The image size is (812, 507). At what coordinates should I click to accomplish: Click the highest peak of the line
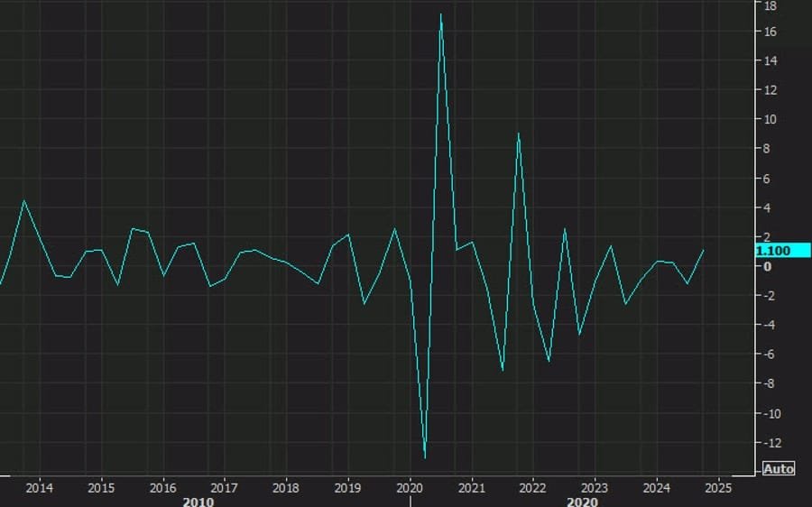tap(441, 14)
